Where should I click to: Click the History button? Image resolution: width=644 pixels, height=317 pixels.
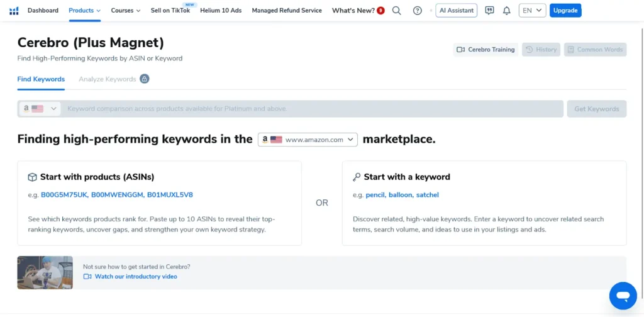click(541, 50)
